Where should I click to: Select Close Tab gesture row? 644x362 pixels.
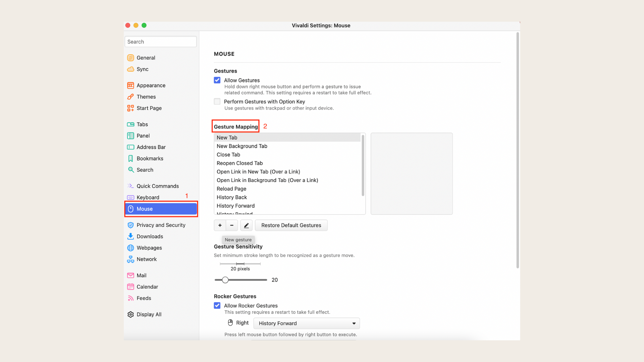pos(287,155)
